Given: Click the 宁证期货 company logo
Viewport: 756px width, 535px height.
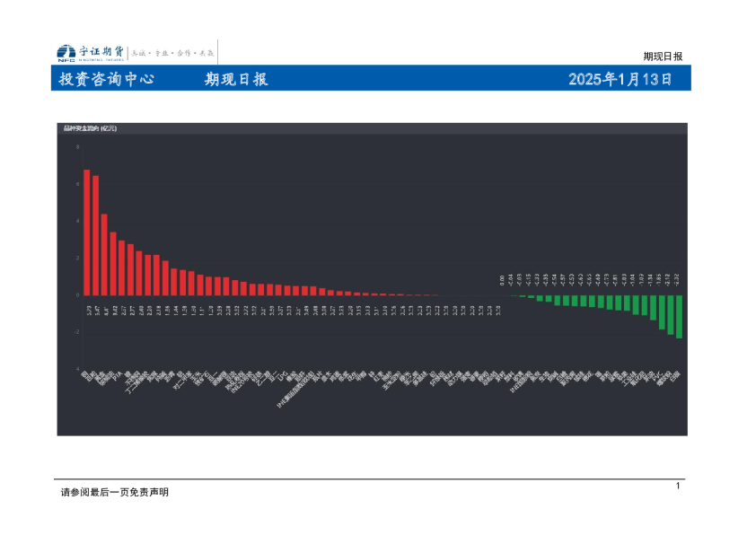Looking at the screenshot, I should pos(90,49).
